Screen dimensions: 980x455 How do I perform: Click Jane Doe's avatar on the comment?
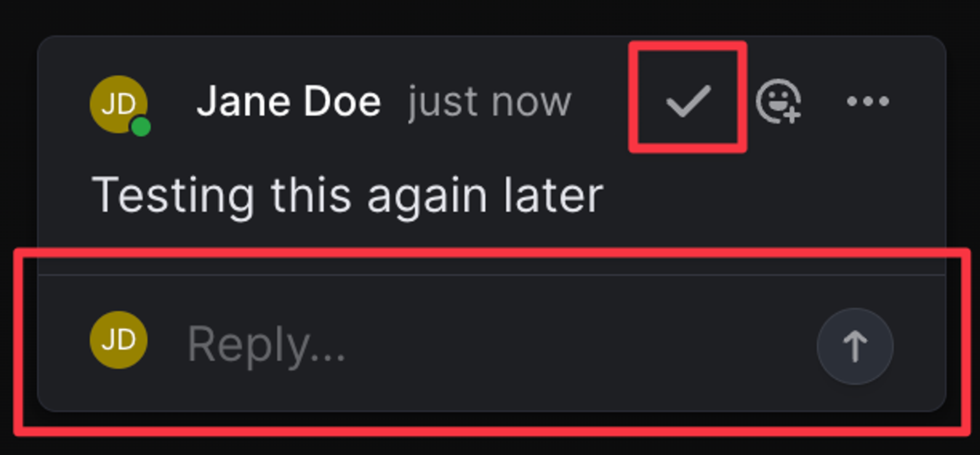pos(119,104)
